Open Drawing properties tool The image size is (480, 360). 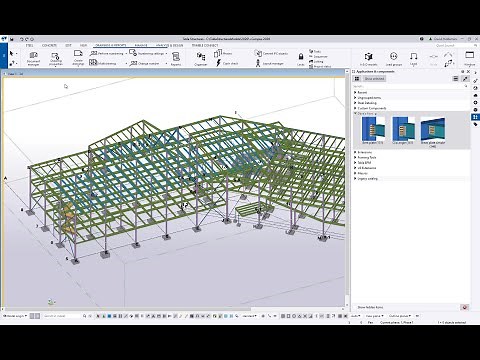pos(56,58)
